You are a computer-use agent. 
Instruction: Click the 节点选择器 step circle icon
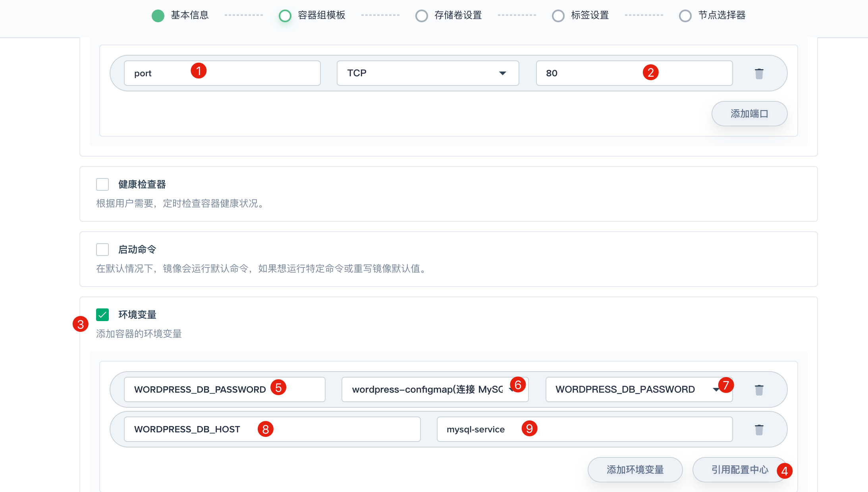point(685,16)
